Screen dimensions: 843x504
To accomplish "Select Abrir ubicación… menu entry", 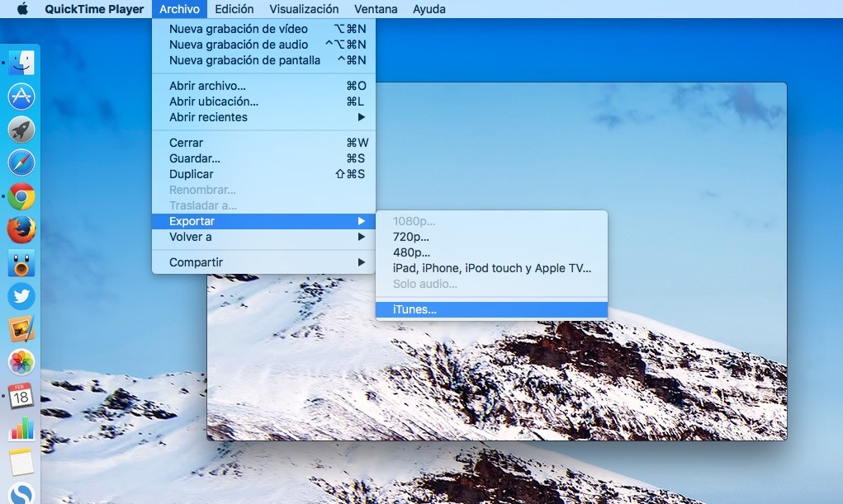I will point(263,101).
